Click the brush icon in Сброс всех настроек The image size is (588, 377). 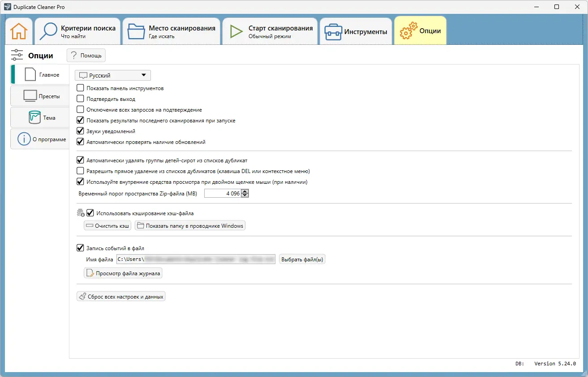82,296
